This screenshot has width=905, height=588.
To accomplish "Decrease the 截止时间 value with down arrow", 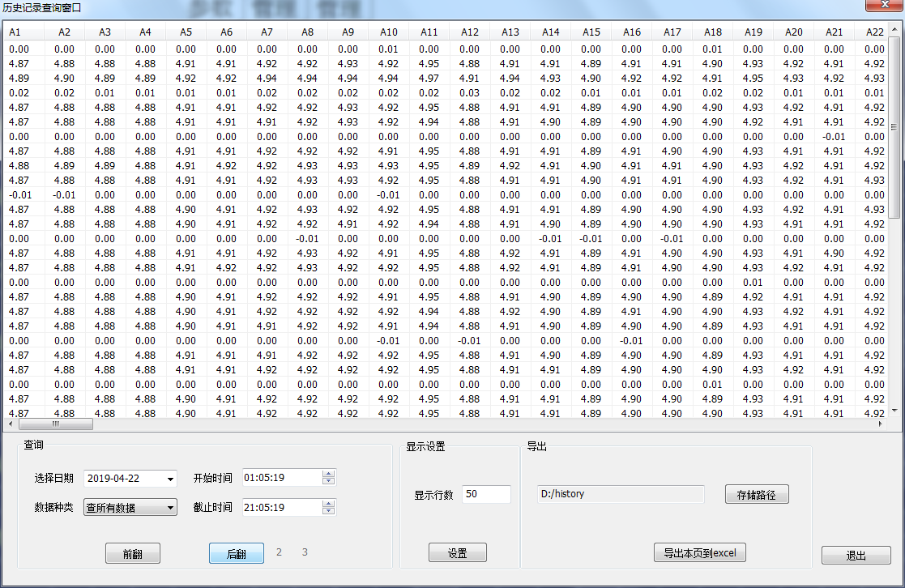I will 328,511.
